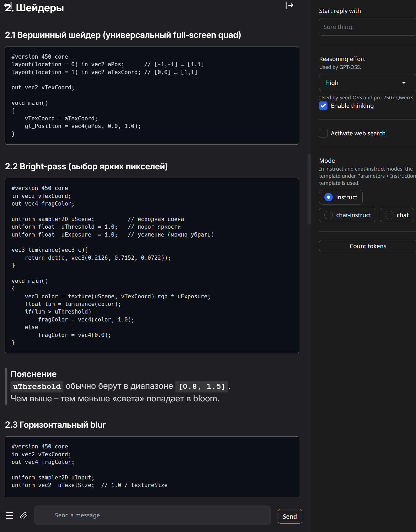Click the Start reply with text field
Viewport: 416px width, 532px height.
[368, 27]
